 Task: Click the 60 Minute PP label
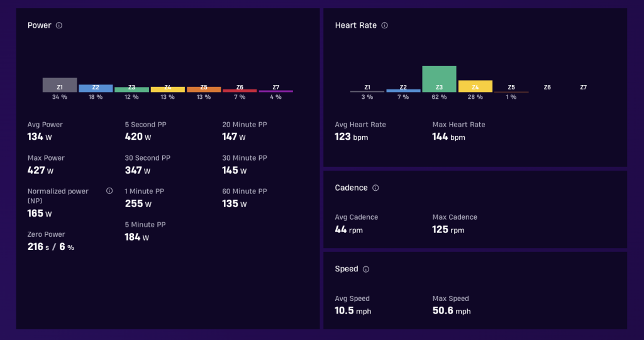tap(245, 191)
